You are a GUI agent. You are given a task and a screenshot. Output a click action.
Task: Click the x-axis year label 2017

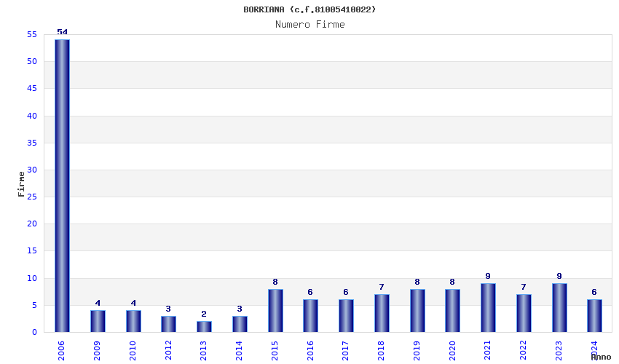pyautogui.click(x=345, y=351)
